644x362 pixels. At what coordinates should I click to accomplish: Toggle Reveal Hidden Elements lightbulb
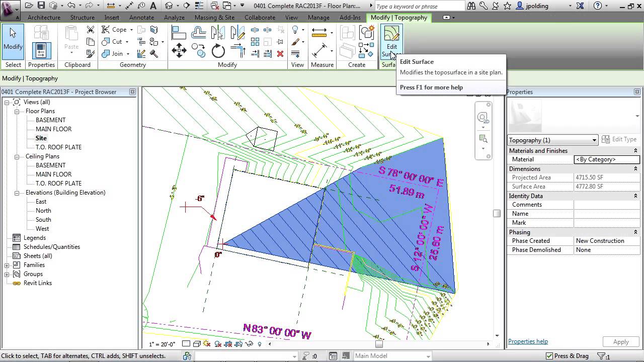coord(260,344)
